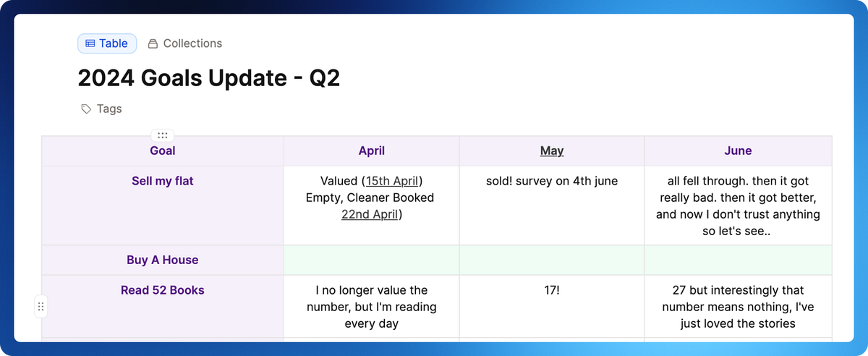This screenshot has width=868, height=356.
Task: Click the table icon in Table tab
Action: tap(90, 43)
